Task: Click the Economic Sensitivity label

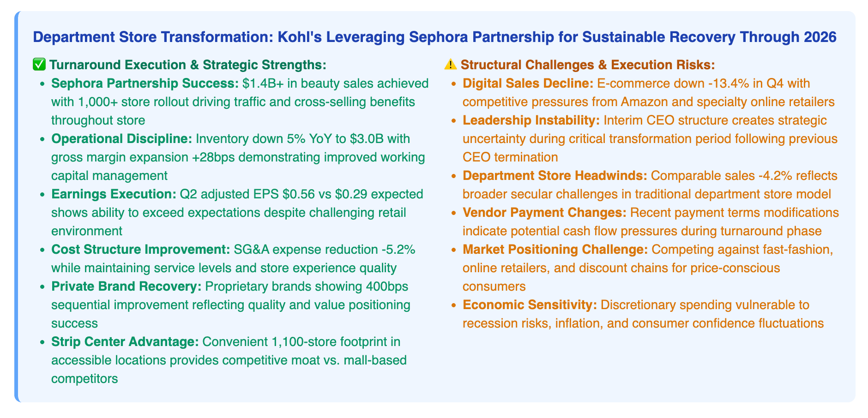Action: click(x=530, y=305)
